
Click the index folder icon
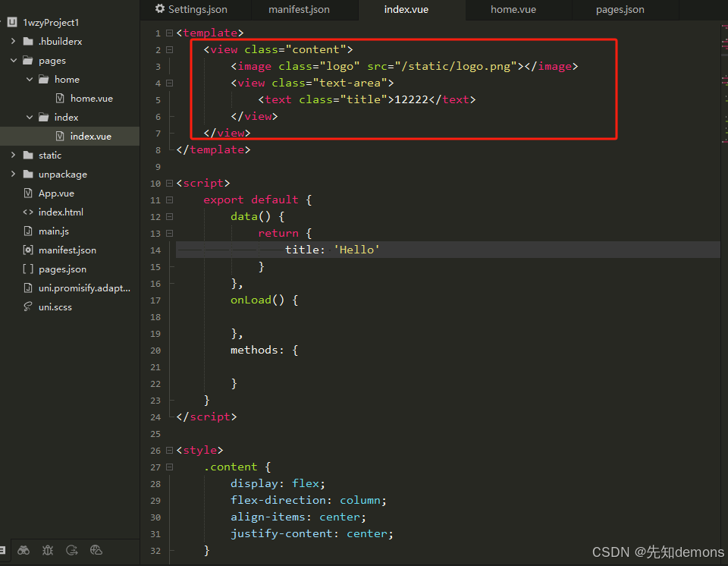44,117
